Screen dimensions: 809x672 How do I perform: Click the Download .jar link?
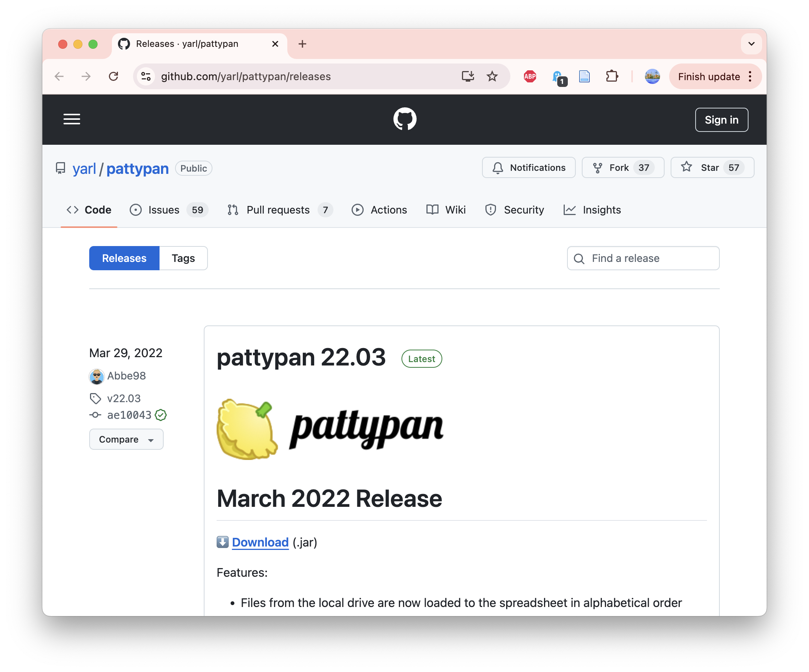coord(260,542)
